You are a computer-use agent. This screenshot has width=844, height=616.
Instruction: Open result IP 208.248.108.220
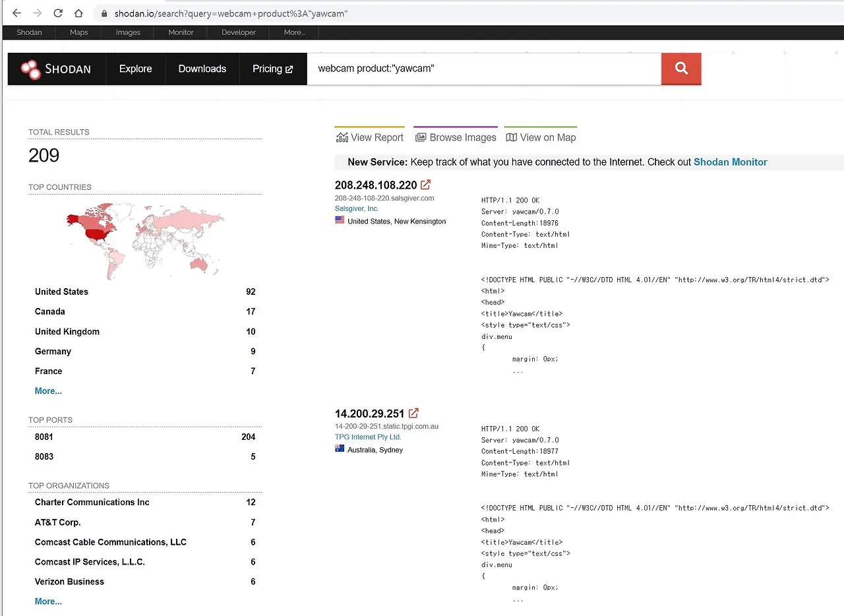[376, 185]
